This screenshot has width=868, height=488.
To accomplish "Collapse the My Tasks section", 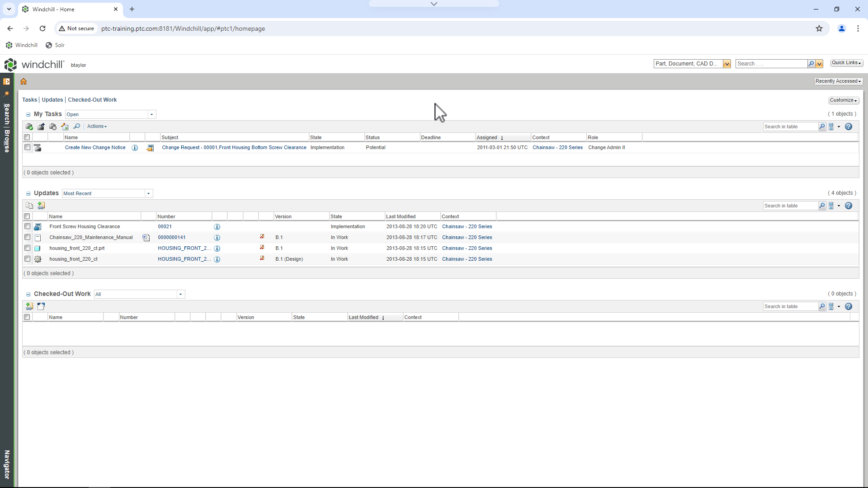I will [x=28, y=115].
